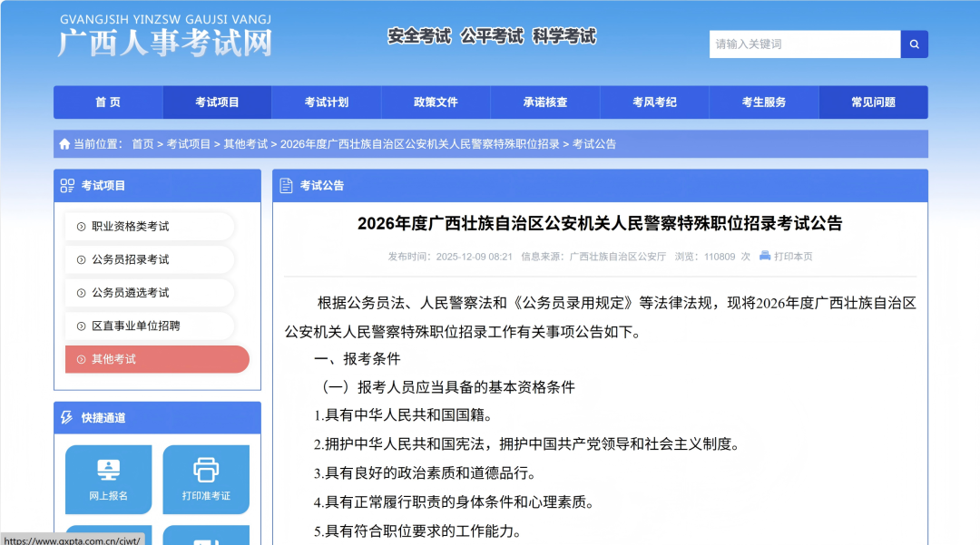Select the highlighted 其他考试 sidebar item
The image size is (980, 545).
[x=156, y=359]
